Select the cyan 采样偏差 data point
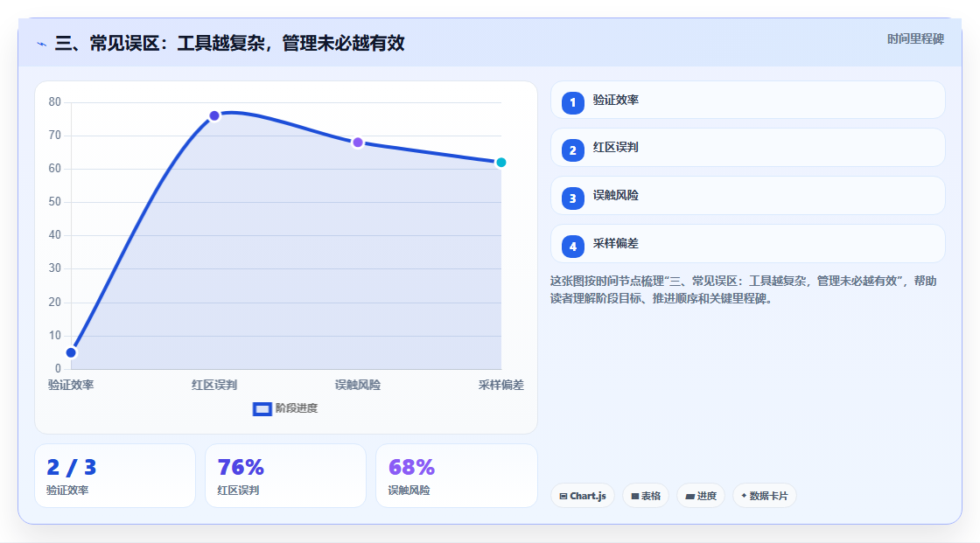 [500, 163]
